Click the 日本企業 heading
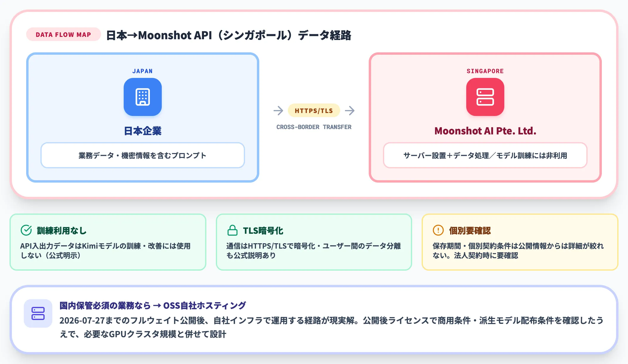The height and width of the screenshot is (364, 628). pos(143,131)
